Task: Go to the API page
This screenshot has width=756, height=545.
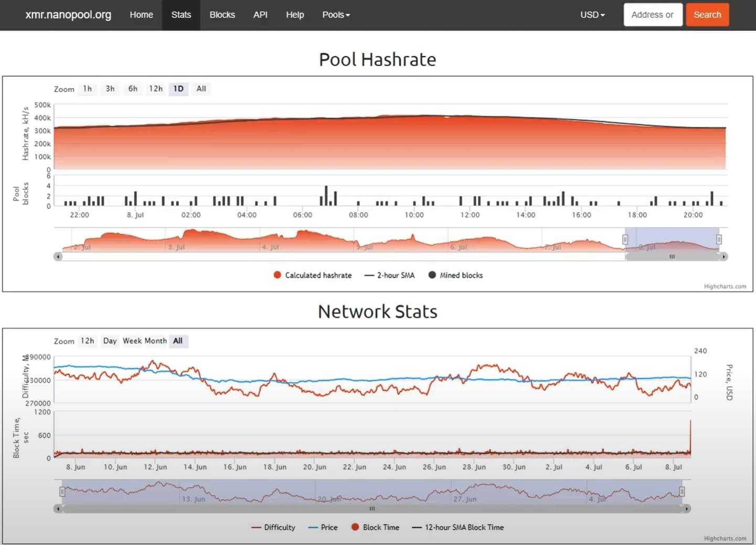Action: coord(260,15)
